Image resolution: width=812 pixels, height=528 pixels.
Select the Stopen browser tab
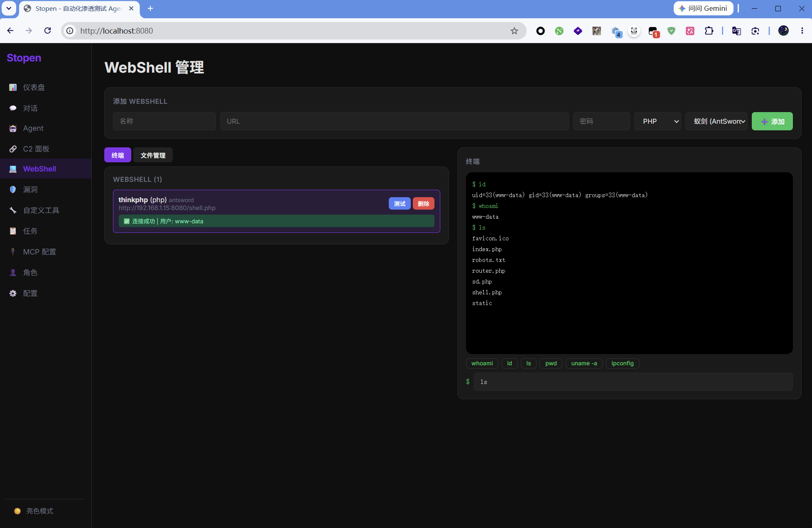tap(79, 8)
